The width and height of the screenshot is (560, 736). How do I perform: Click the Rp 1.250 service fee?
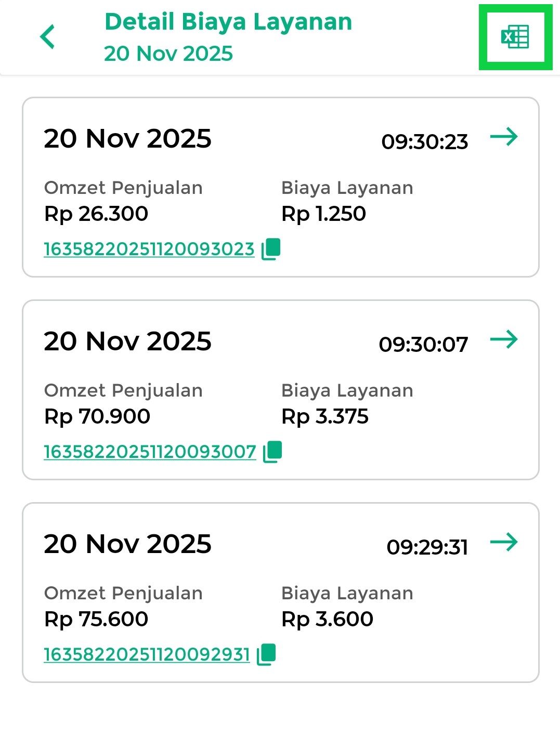click(323, 214)
